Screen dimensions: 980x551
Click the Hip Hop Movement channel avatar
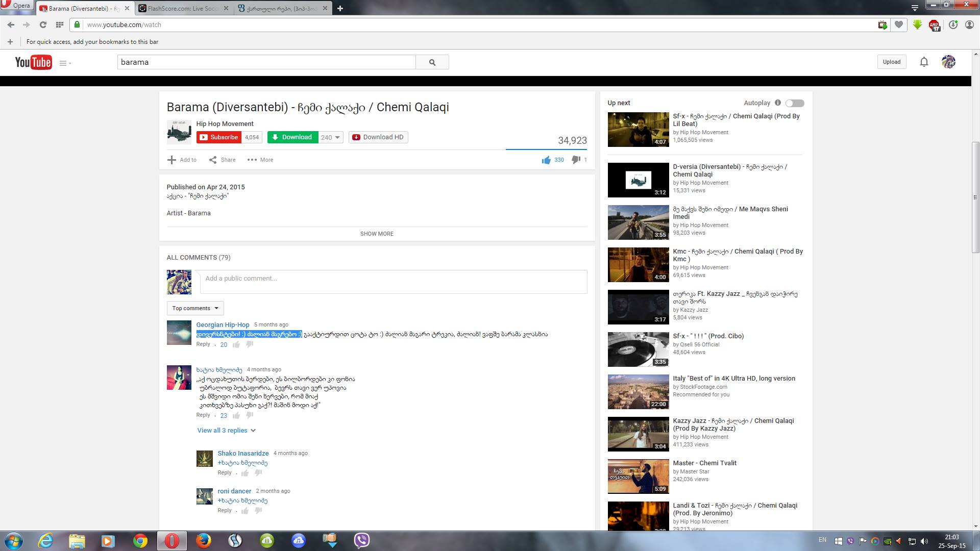(179, 132)
